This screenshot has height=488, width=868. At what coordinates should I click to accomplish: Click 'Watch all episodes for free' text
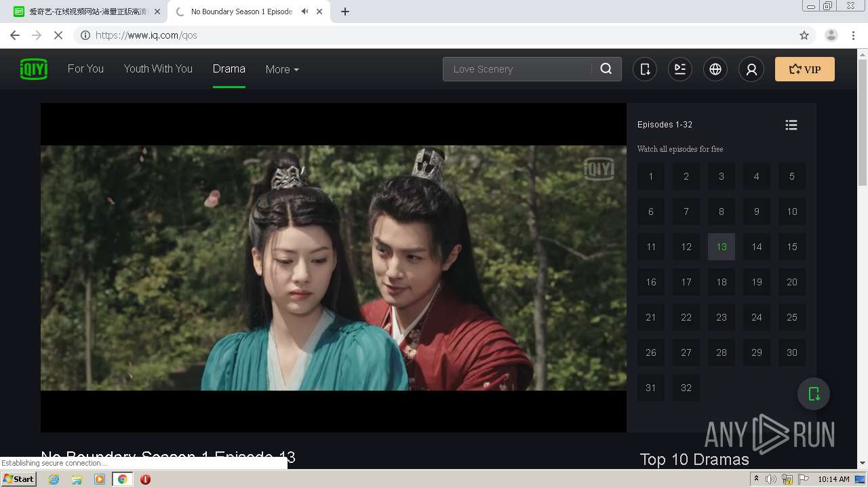[x=680, y=149]
